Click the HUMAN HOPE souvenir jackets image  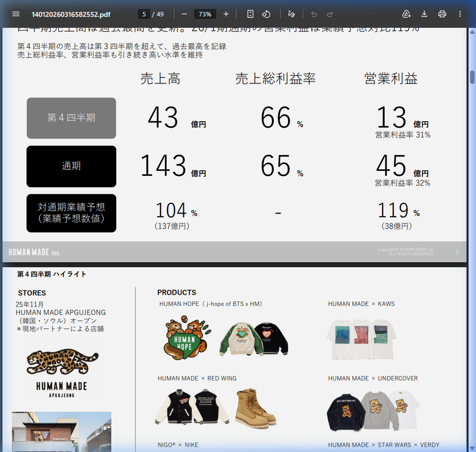coord(254,339)
